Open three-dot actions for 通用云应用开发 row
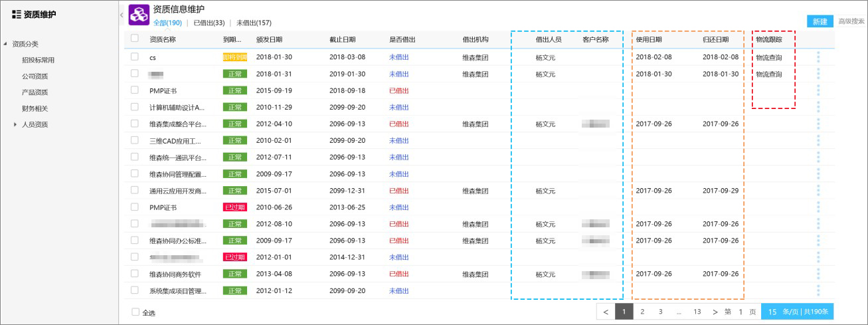 [x=818, y=191]
